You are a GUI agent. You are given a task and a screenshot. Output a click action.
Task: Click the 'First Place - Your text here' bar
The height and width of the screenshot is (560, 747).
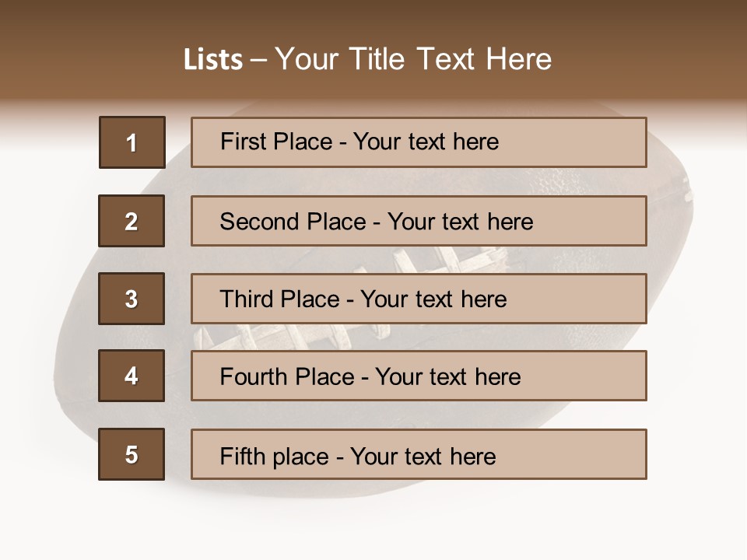point(419,142)
